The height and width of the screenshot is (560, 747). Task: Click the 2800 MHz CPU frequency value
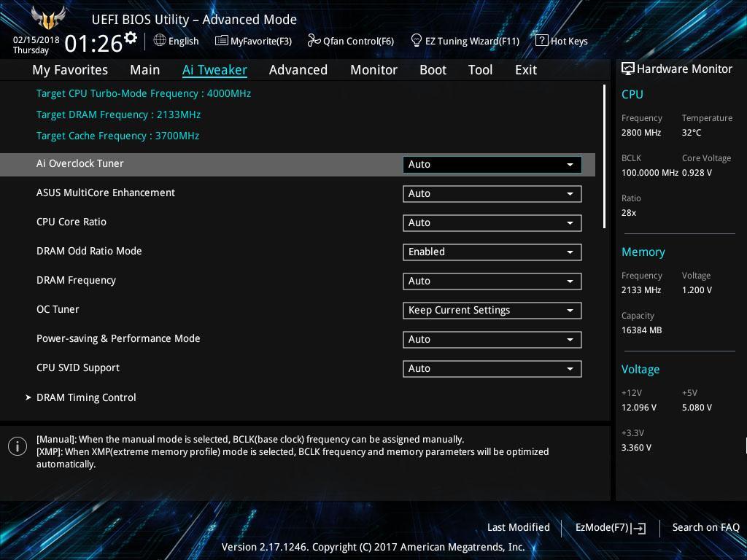[641, 133]
